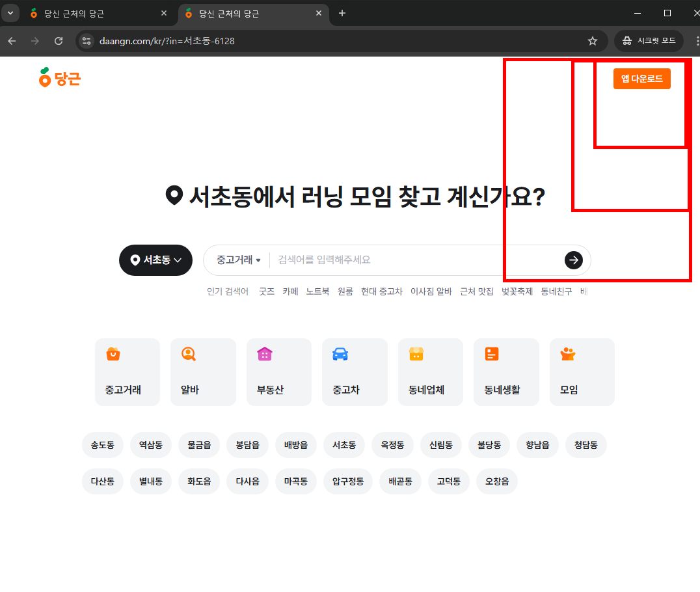
Task: Submit search with the arrow button
Action: (573, 260)
